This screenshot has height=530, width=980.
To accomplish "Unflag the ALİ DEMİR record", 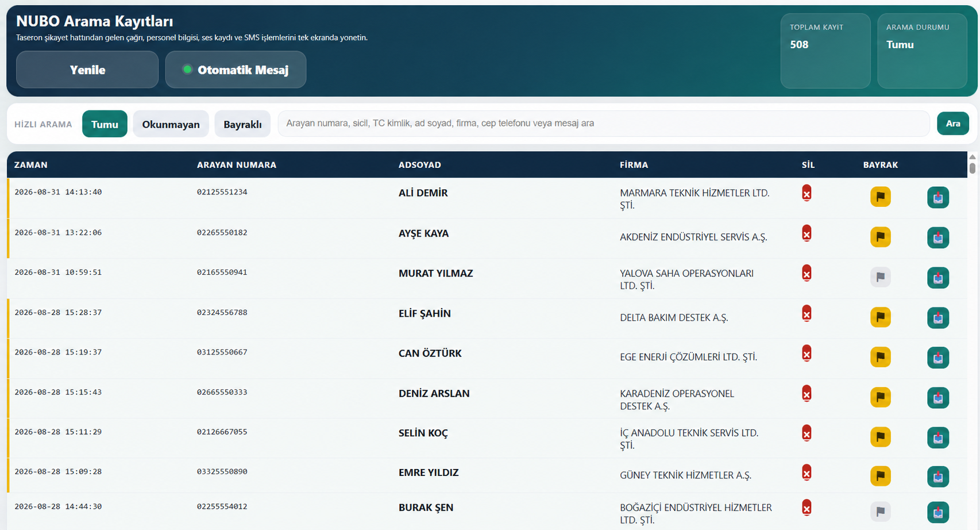I will pyautogui.click(x=881, y=197).
